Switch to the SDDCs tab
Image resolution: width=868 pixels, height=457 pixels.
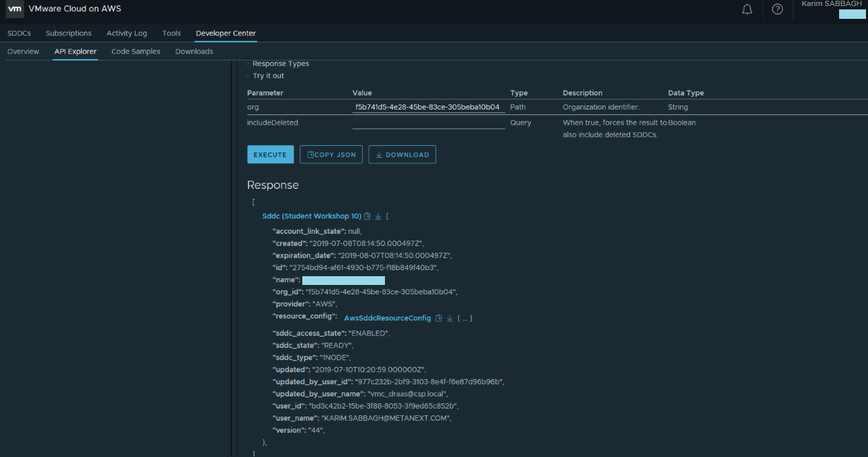[x=19, y=33]
